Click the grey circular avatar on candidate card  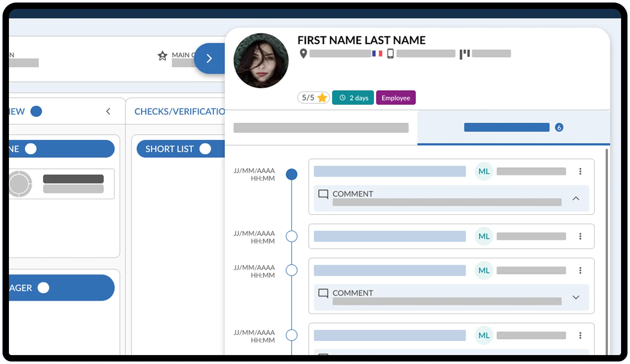[20, 184]
